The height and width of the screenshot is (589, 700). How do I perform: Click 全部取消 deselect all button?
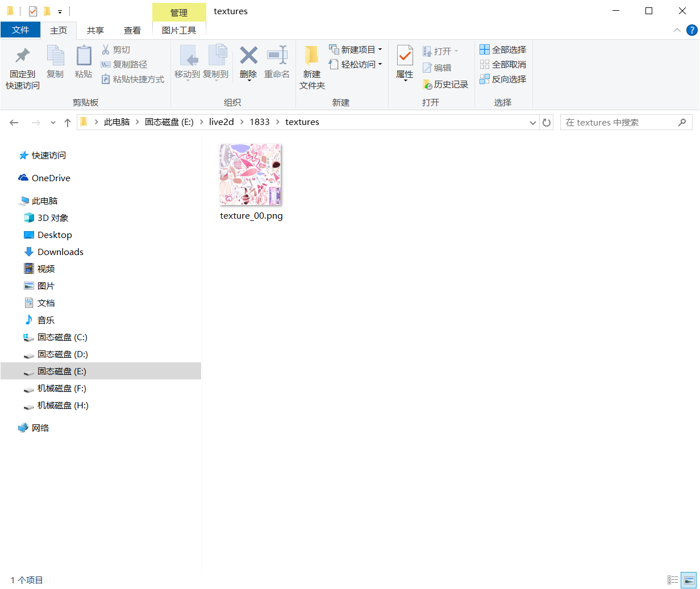(503, 64)
